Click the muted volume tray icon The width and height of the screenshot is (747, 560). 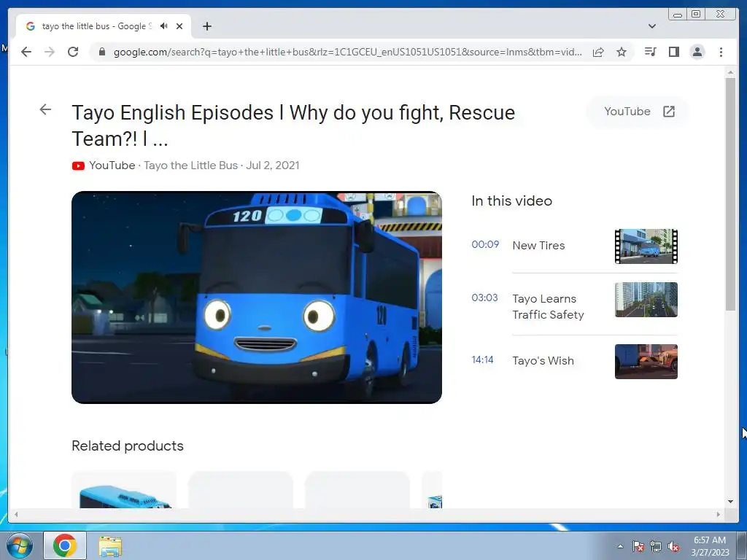coord(673,546)
